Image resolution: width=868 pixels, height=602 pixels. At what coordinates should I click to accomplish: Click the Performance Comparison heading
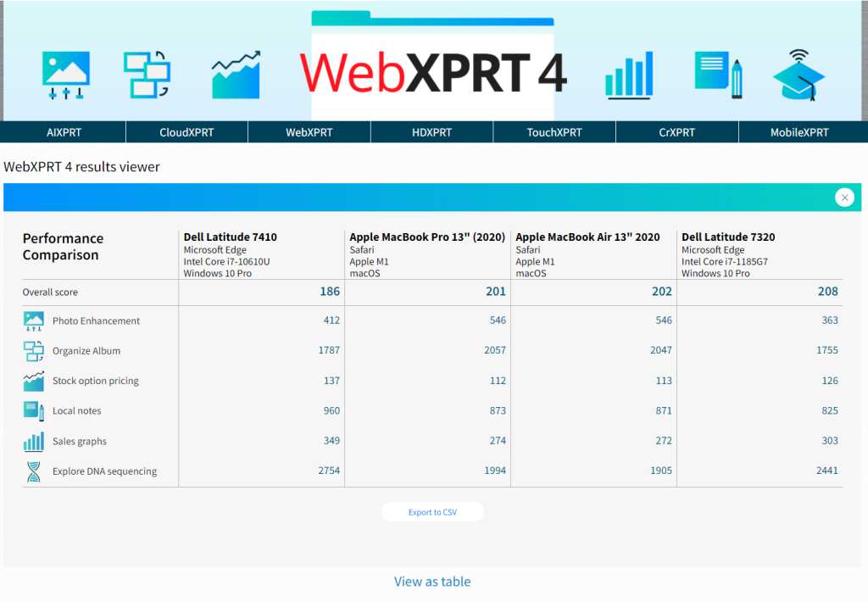(63, 247)
